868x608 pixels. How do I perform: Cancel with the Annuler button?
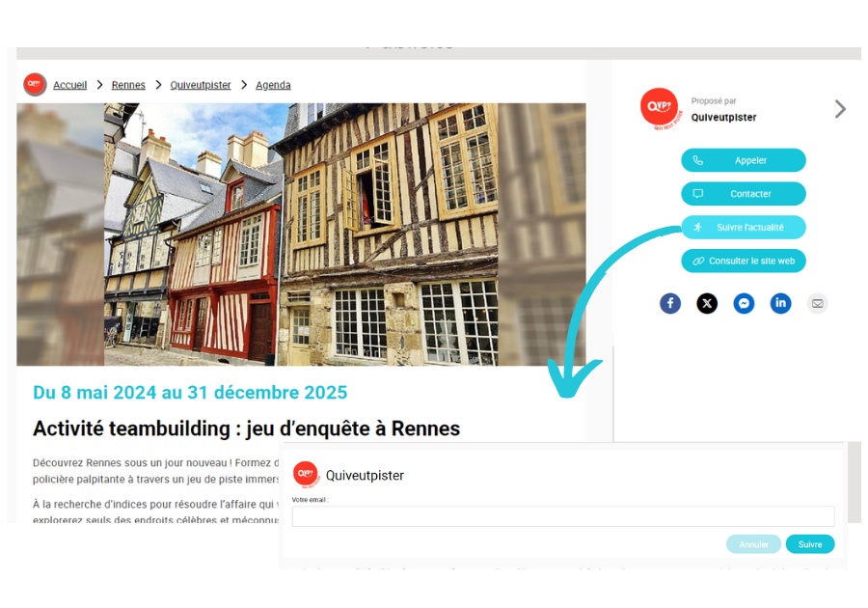coord(753,544)
